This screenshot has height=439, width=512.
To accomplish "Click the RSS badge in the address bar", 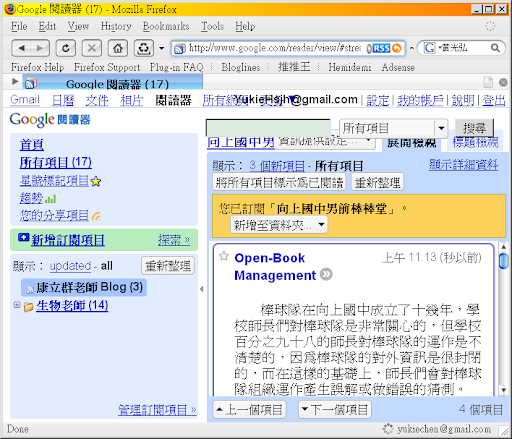I will point(381,48).
